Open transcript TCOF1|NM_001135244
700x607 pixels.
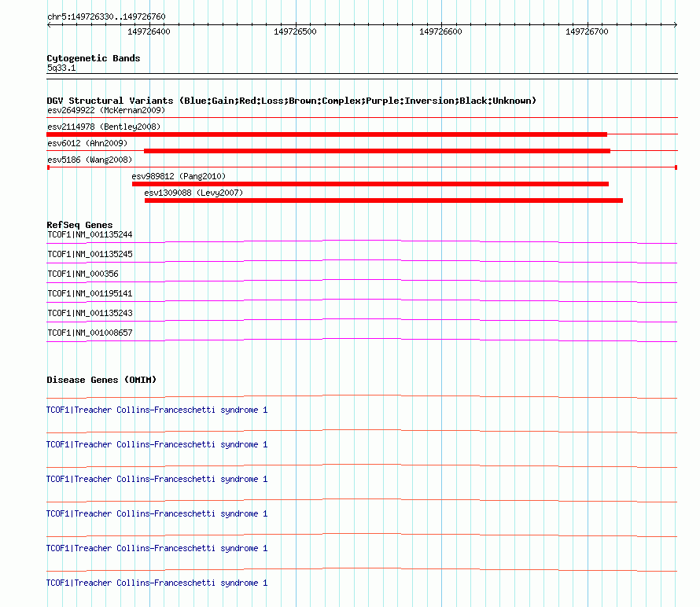tap(90, 235)
